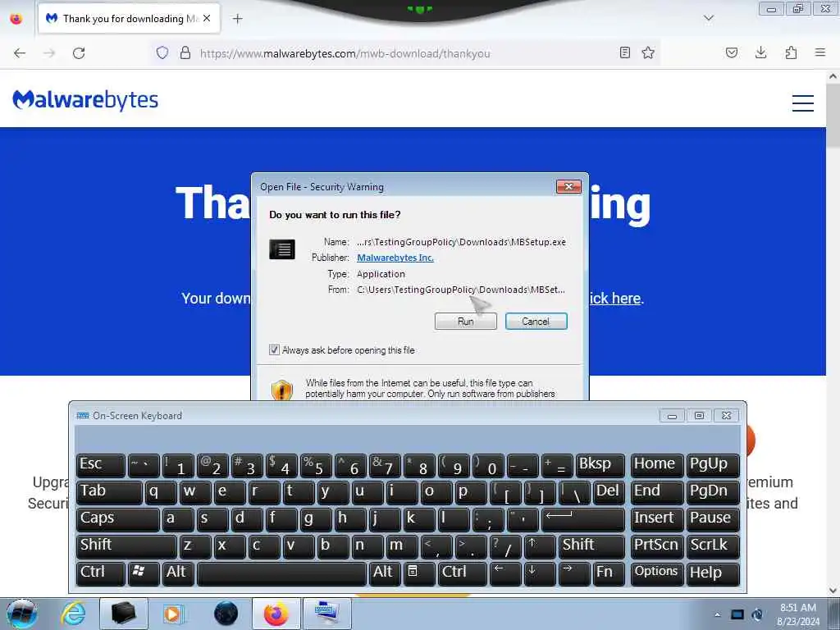840x630 pixels.
Task: Show hidden system tray icons
Action: 717,614
